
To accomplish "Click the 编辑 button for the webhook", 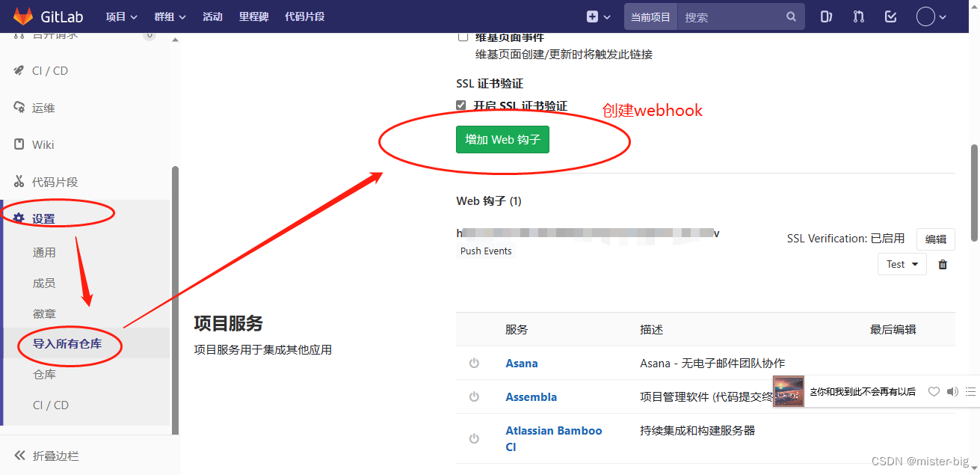I will (x=936, y=239).
